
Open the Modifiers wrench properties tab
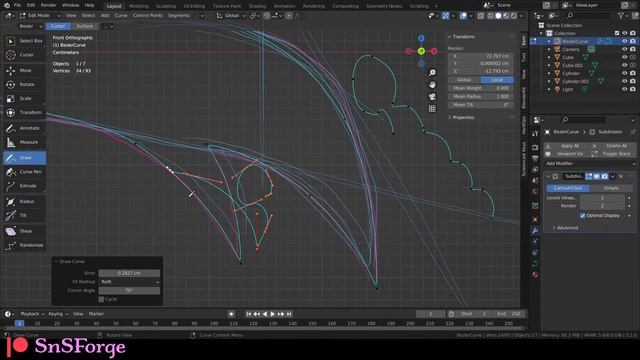pos(535,231)
